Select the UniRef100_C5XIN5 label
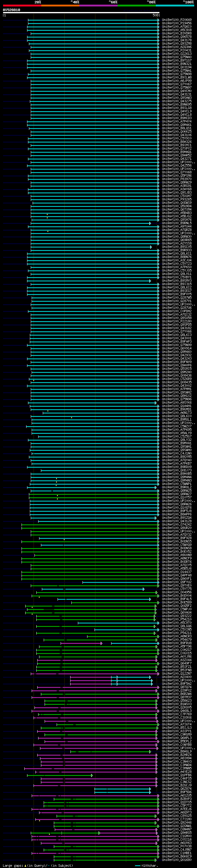The image size is (197, 868). (x=177, y=629)
